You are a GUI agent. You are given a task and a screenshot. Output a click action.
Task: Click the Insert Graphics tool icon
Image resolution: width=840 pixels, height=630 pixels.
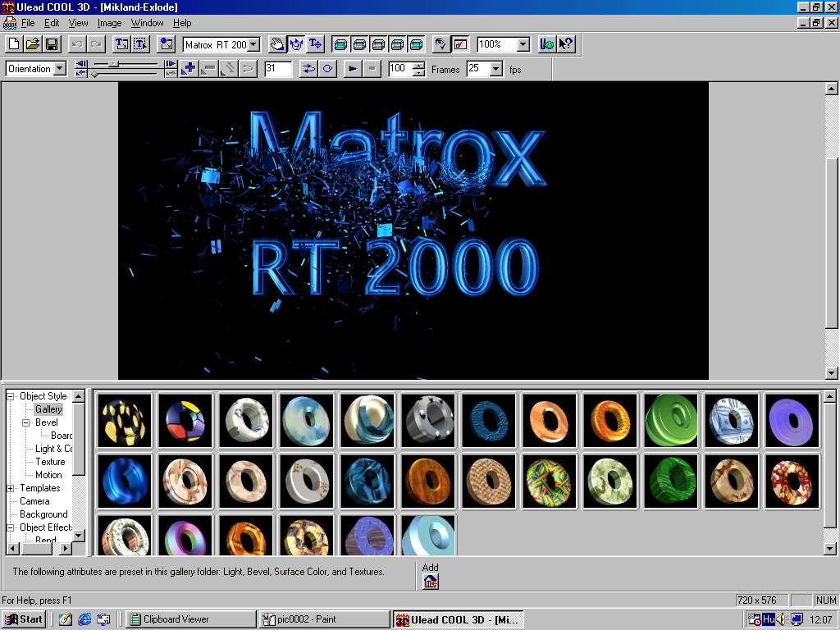(x=167, y=44)
